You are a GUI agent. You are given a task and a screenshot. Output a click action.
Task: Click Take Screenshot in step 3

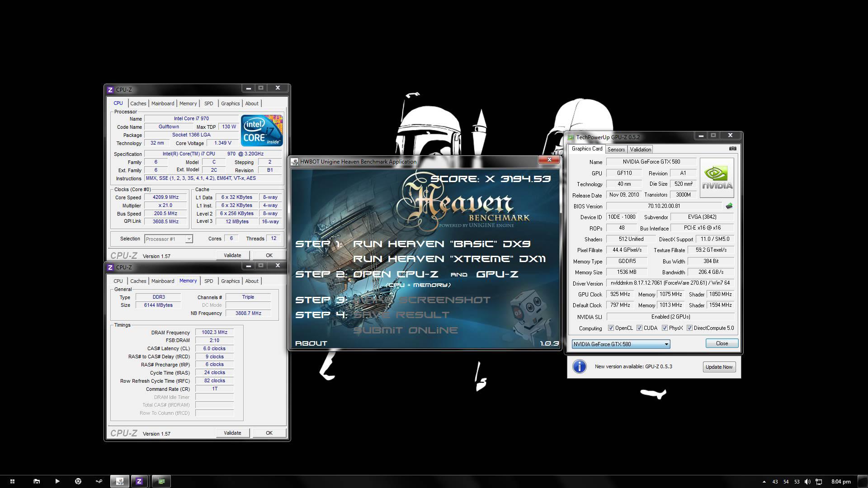tap(422, 300)
